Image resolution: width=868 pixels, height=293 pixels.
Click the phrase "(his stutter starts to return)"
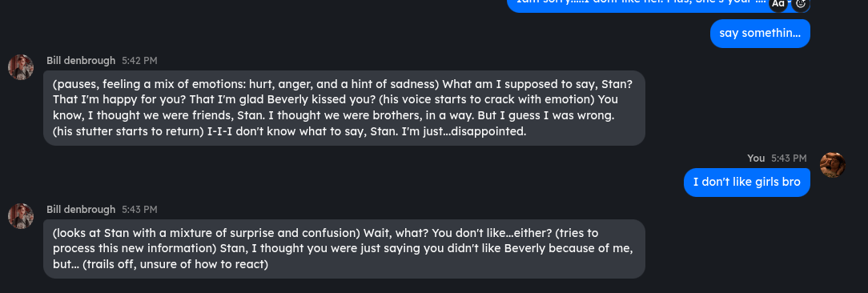(x=129, y=132)
